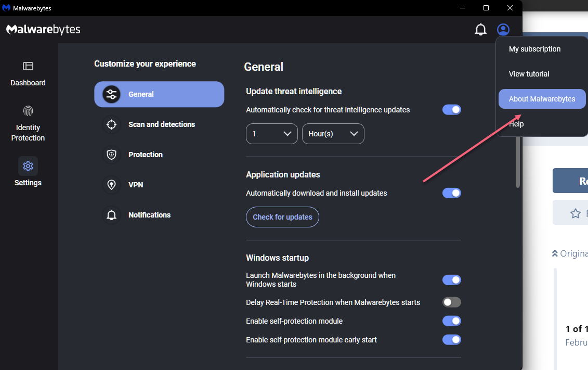Click Check for updates button
Viewport: 588px width, 370px height.
(282, 217)
